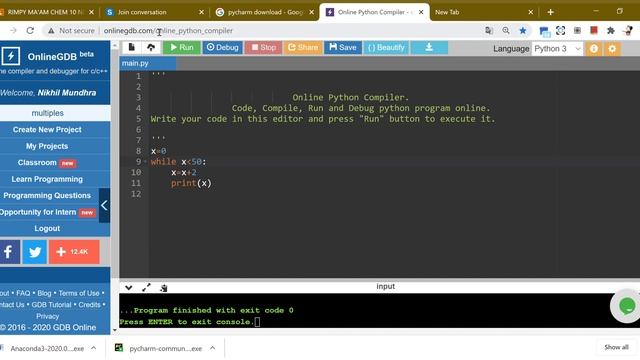Viewport: 640px width, 360px height.
Task: Open GDB Tutorial footer link
Action: point(51,304)
